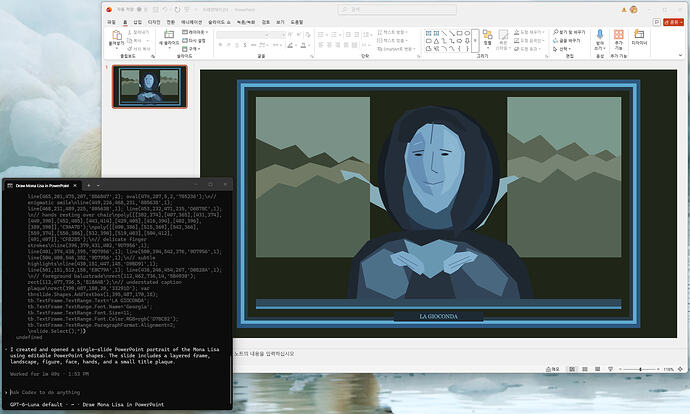690x414 pixels.
Task: Open the Shape Fill (도형 채우기) dropdown
Action: pyautogui.click(x=529, y=32)
